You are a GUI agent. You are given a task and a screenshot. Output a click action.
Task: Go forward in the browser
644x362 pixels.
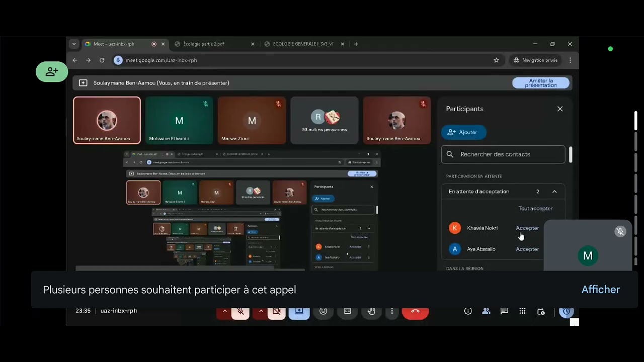[88, 60]
